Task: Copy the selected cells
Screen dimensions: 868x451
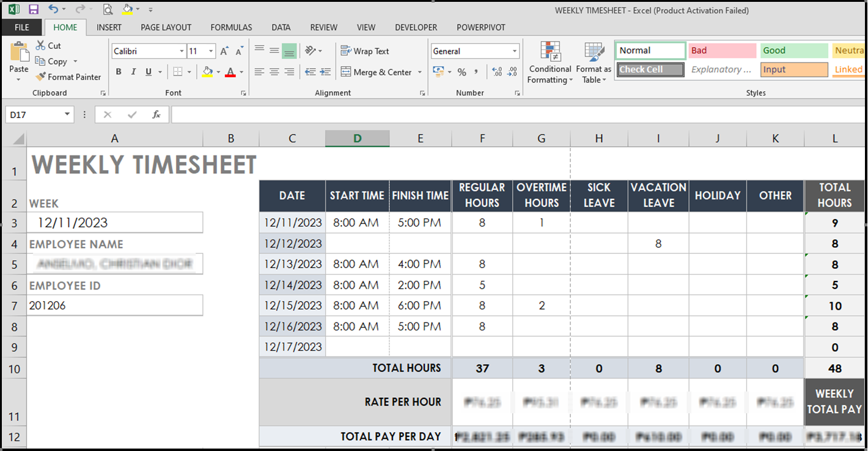Action: point(51,61)
